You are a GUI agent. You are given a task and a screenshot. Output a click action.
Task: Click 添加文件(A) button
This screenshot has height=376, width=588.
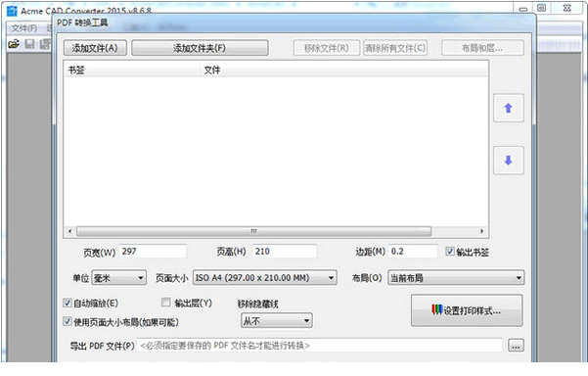point(95,48)
